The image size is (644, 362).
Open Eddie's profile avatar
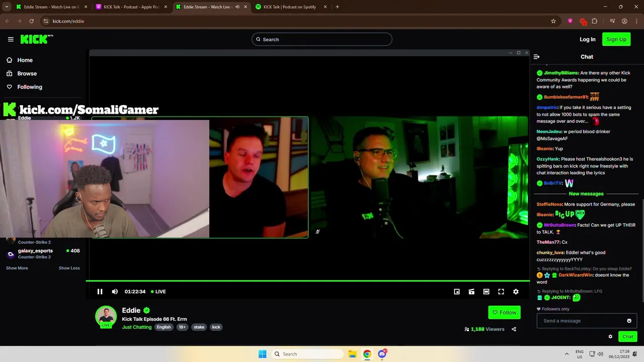pyautogui.click(x=106, y=316)
